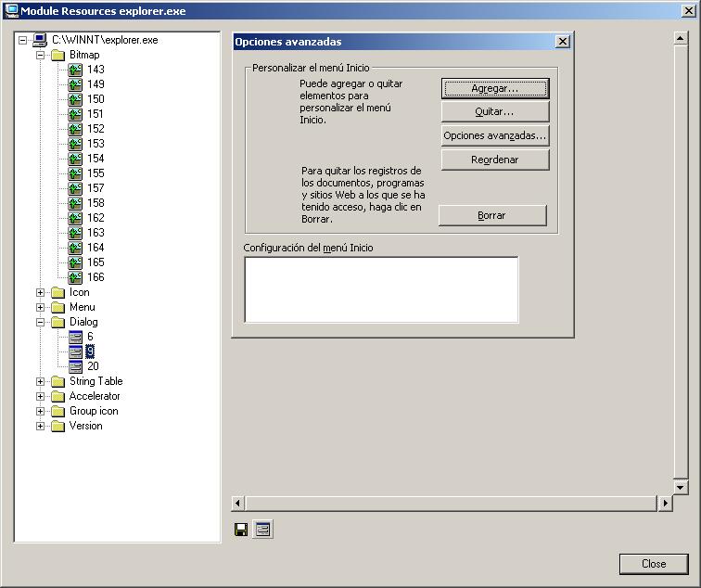701x588 pixels.
Task: Collapse the Bitmap folder
Action: click(40, 55)
